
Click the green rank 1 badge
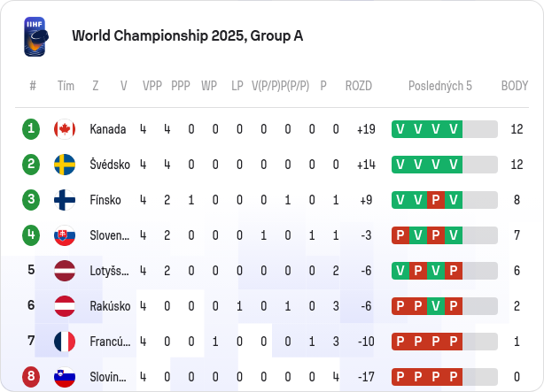click(x=31, y=129)
